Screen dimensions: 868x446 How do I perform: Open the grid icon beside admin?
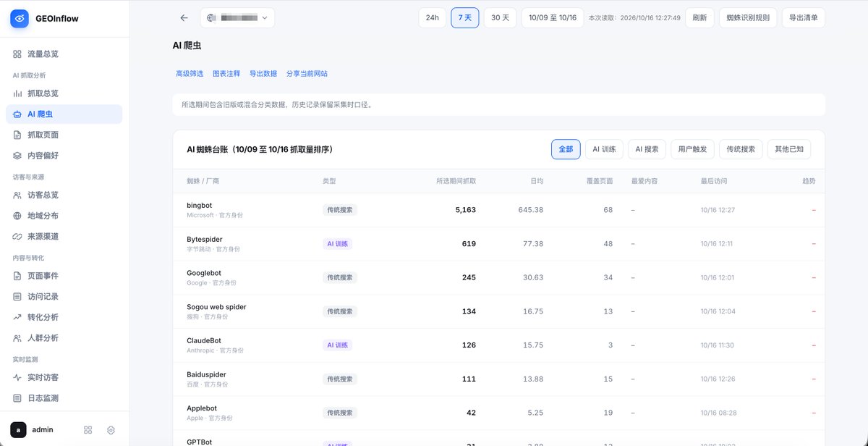[88, 430]
